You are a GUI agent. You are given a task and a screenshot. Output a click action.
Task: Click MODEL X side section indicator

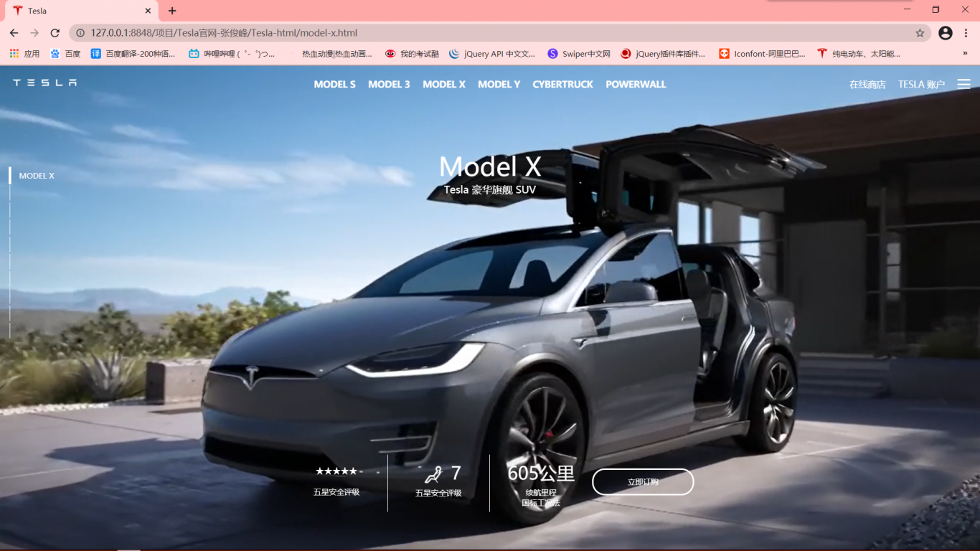(37, 176)
